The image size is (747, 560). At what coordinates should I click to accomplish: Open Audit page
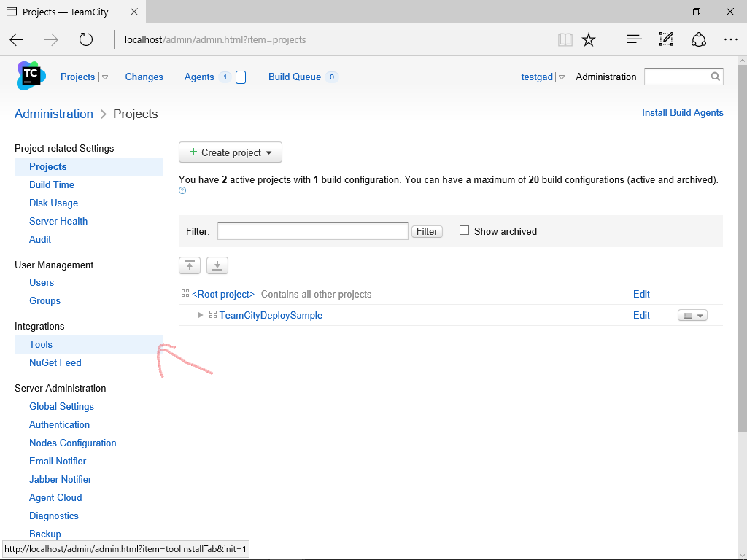tap(40, 239)
